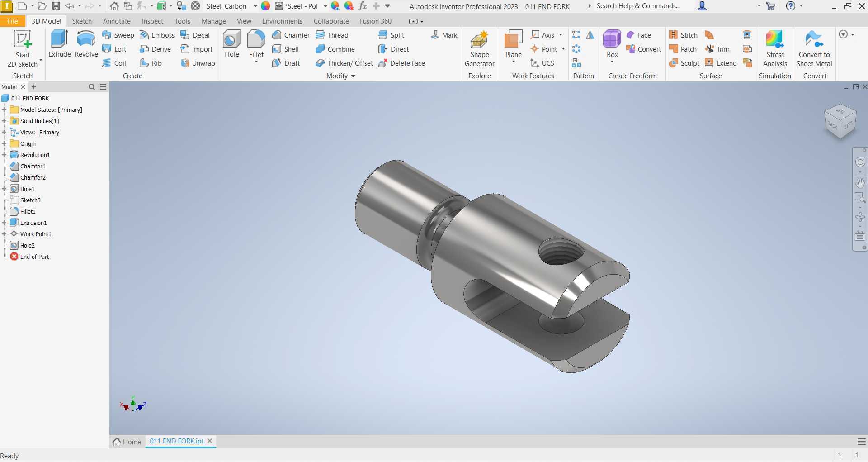Select the Chamfer tool
This screenshot has height=462, width=868.
[x=291, y=35]
